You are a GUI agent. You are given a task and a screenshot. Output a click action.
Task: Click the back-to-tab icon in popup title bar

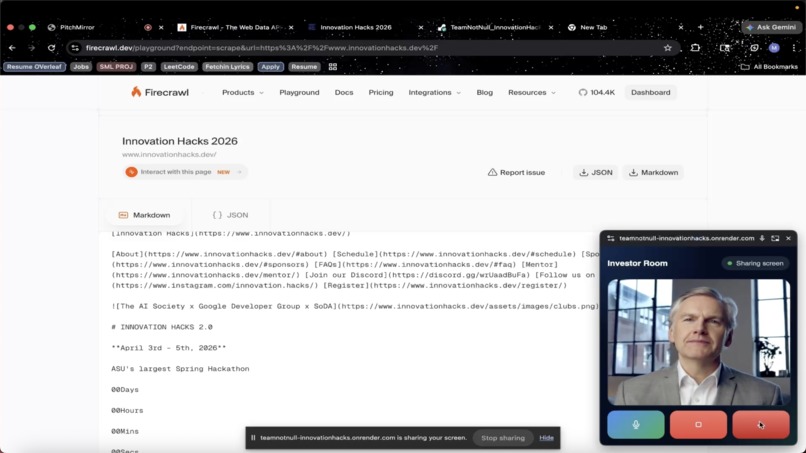pos(775,238)
